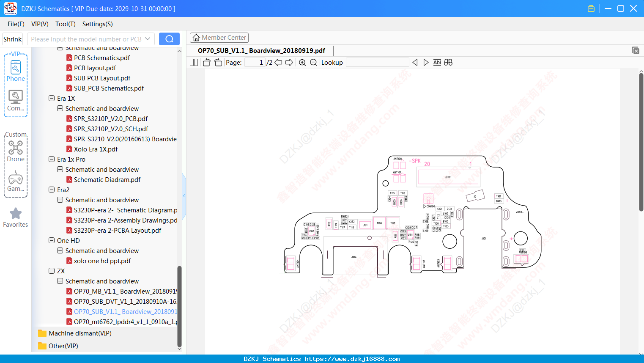Click the yellow briefcase icon in title bar
This screenshot has width=644, height=363.
(591, 8)
